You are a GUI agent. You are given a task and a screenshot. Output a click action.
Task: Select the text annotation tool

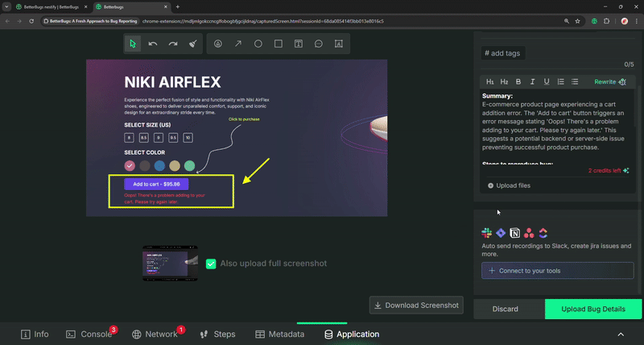pos(299,44)
